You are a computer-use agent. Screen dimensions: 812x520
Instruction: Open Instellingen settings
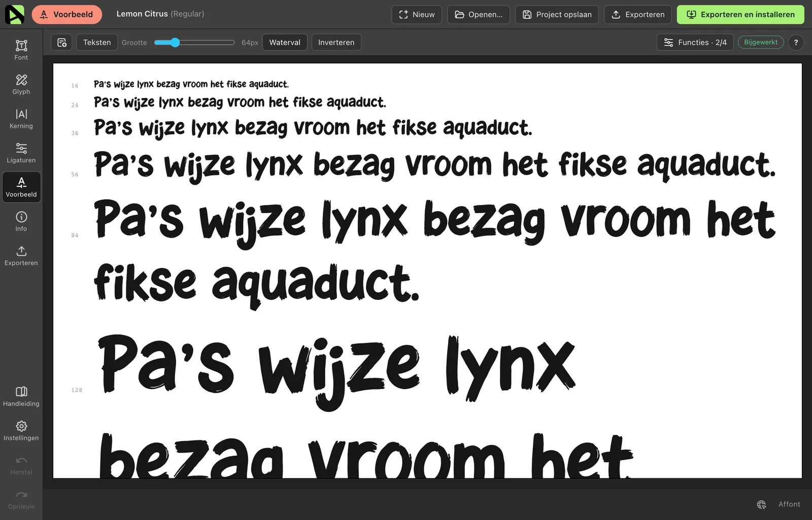21,431
